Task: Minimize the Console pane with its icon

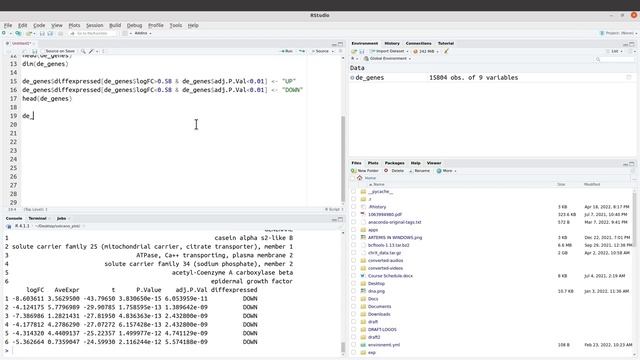Action: click(x=334, y=220)
